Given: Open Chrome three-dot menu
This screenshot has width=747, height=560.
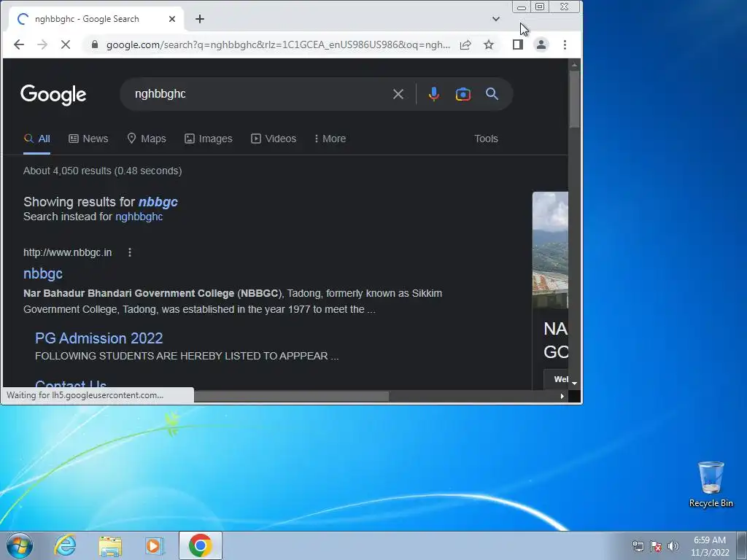Looking at the screenshot, I should 565,44.
